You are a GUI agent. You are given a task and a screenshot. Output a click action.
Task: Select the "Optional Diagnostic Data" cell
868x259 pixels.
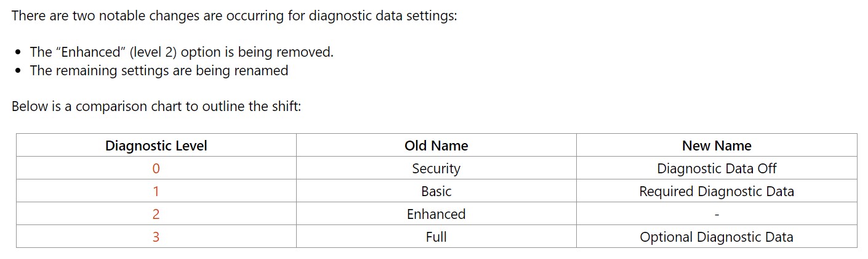point(717,237)
